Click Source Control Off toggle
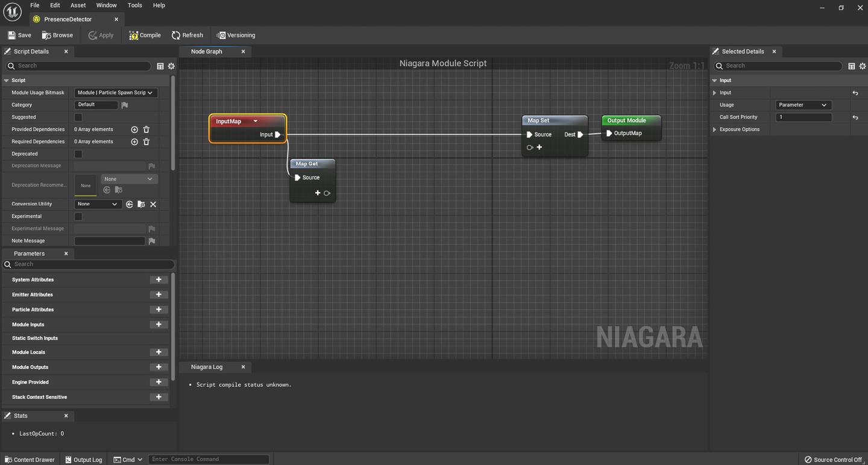This screenshot has width=868, height=465. click(834, 459)
